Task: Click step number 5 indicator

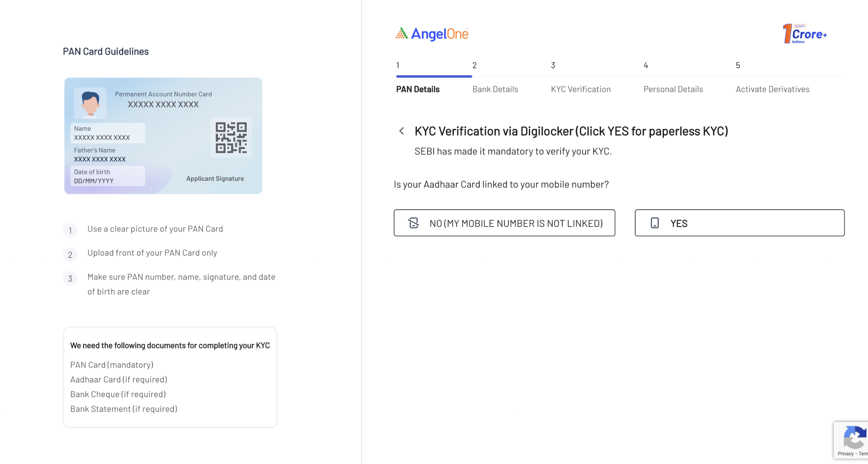Action: [738, 65]
